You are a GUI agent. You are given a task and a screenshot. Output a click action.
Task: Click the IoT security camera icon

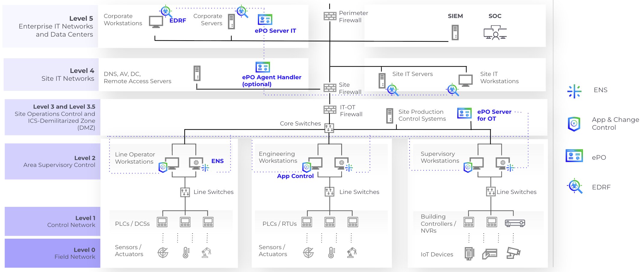[x=513, y=253]
